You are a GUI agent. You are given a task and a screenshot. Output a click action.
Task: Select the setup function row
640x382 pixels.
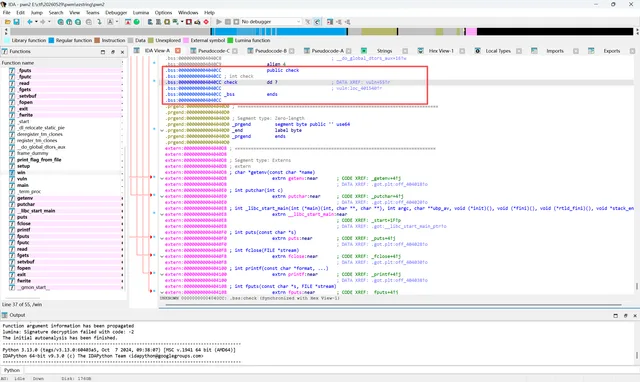coord(65,166)
